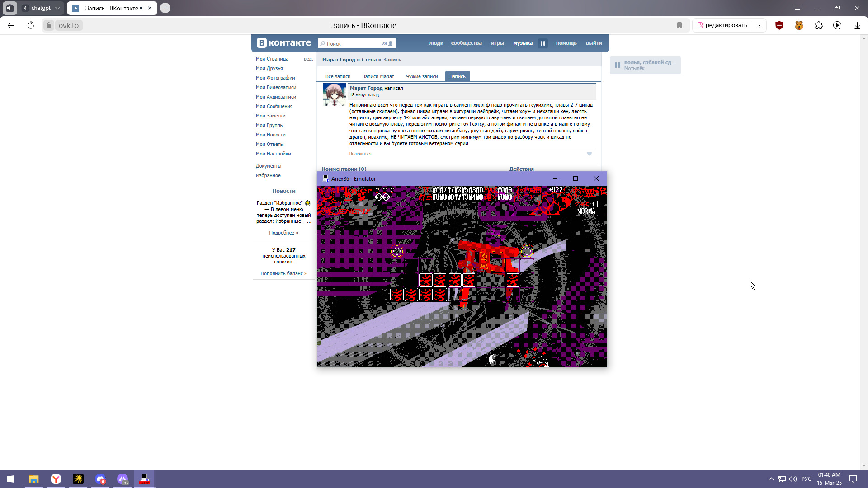The image size is (868, 488).
Task: Click the author's avatar thumbnail
Action: [334, 94]
